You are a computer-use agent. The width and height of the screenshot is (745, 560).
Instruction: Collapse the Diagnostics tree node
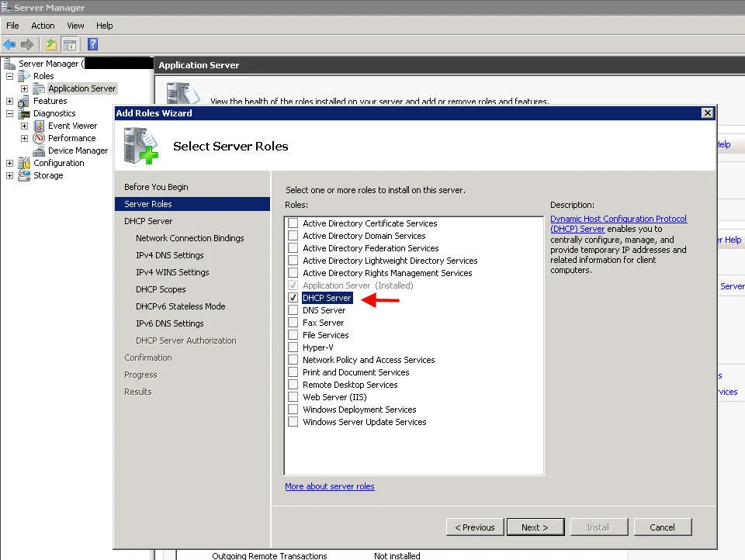tap(9, 113)
